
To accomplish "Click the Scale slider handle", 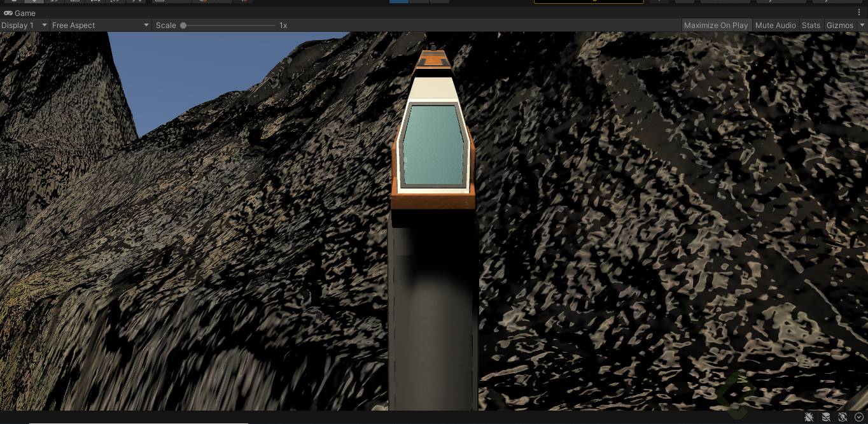I will (183, 25).
